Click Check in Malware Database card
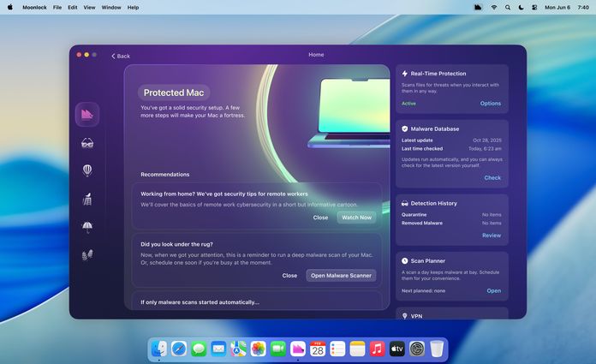Viewport: 596px width, 364px height. pos(492,177)
